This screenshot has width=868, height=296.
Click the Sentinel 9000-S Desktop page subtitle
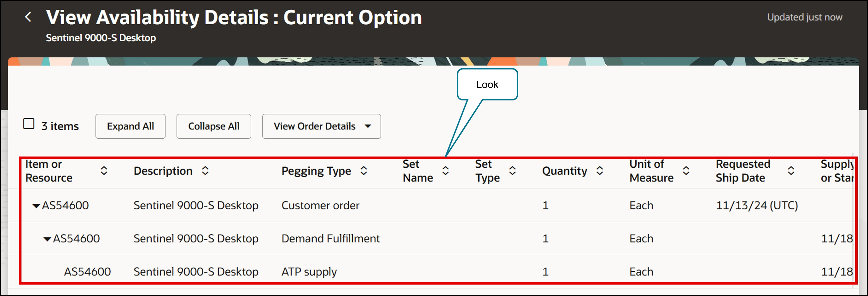point(101,38)
